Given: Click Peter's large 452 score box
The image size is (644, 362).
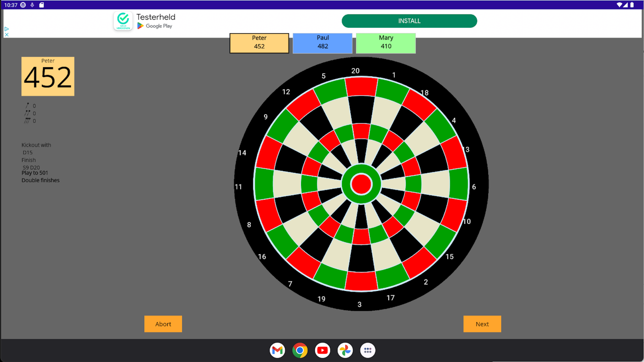Looking at the screenshot, I should pyautogui.click(x=48, y=76).
